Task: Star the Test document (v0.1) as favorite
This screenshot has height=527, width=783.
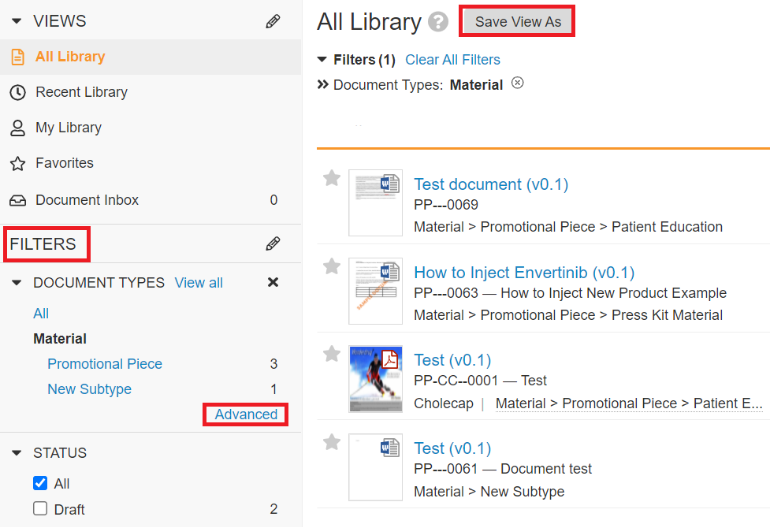Action: pos(332,178)
